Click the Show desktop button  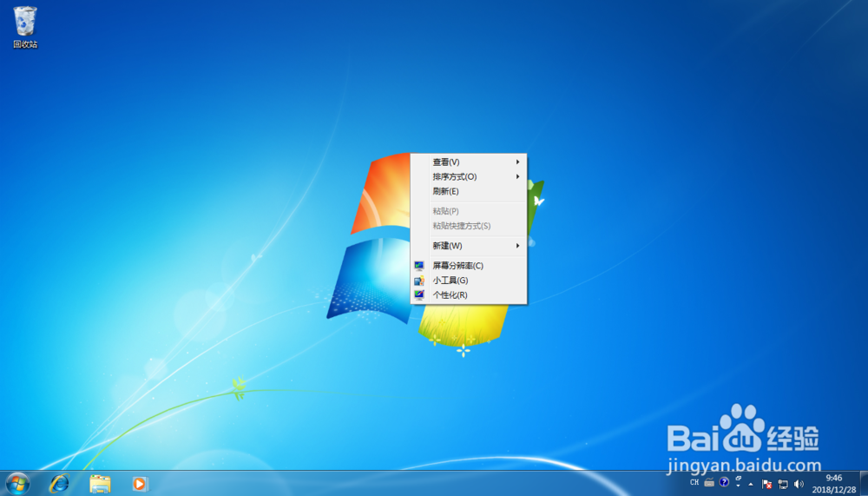click(x=864, y=483)
